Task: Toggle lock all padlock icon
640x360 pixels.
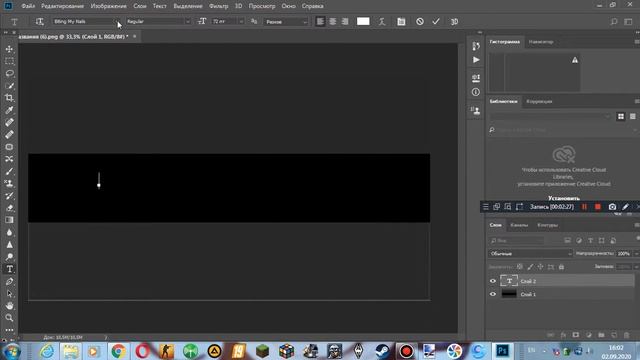Action: pos(561,267)
